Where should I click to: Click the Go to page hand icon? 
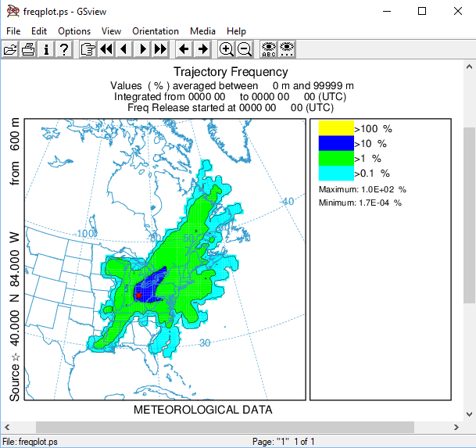click(x=88, y=49)
